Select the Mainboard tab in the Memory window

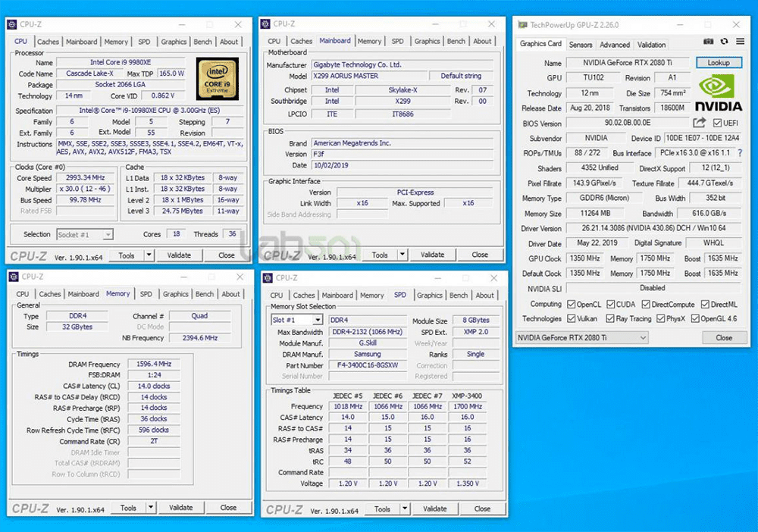pyautogui.click(x=83, y=294)
